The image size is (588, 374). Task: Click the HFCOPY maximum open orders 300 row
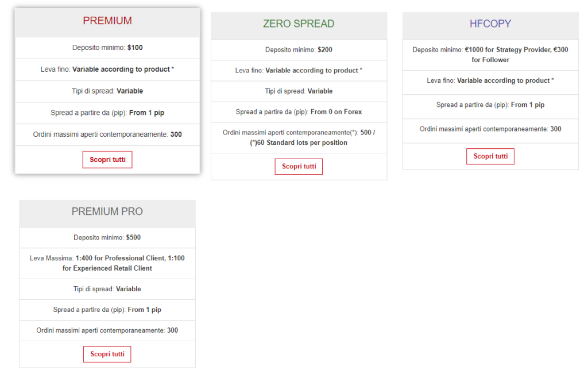490,129
